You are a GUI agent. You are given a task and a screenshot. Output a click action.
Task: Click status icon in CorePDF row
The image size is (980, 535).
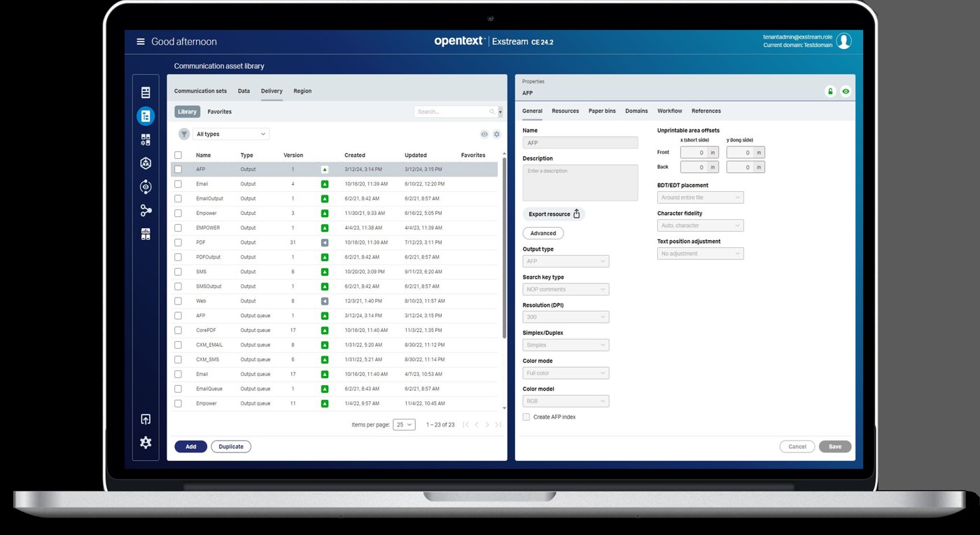click(325, 331)
